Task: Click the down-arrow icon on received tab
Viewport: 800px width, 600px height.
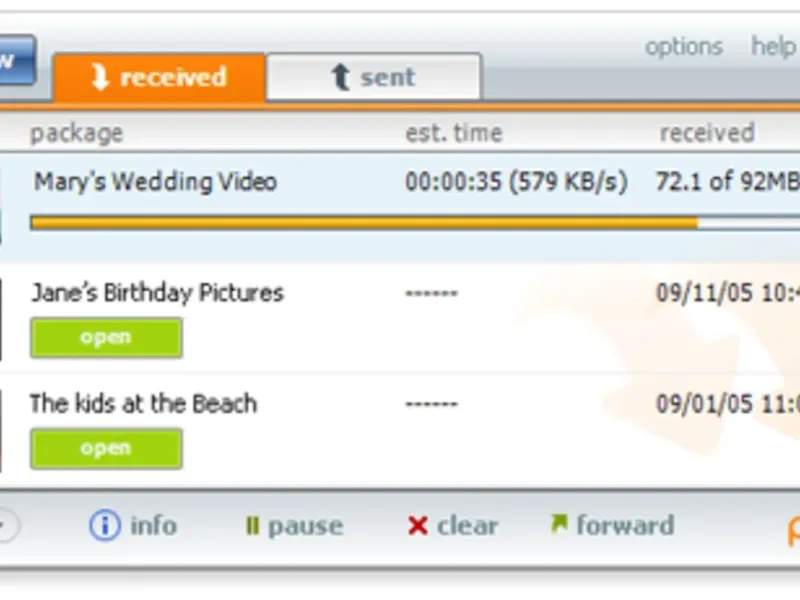Action: click(x=100, y=78)
